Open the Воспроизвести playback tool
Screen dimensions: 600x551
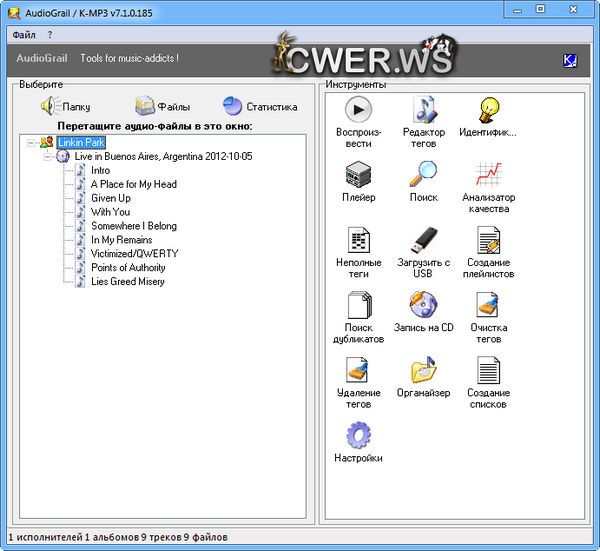click(358, 109)
